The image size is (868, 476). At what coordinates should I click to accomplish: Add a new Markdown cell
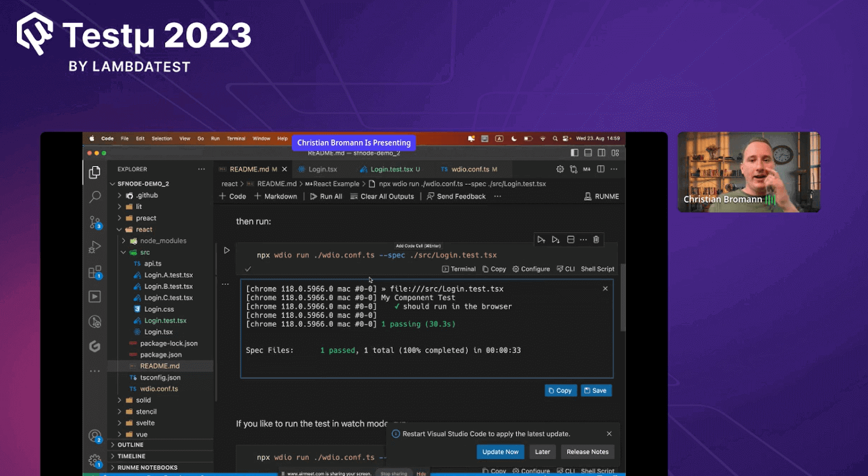click(276, 196)
